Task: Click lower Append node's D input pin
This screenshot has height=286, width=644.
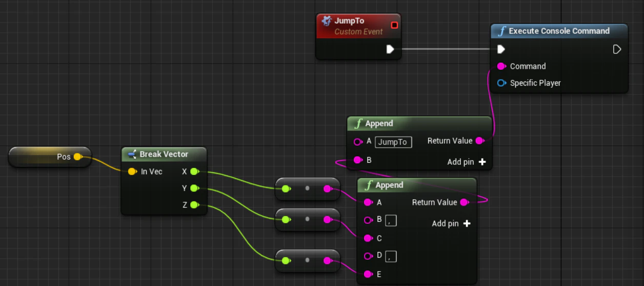Action: [368, 256]
